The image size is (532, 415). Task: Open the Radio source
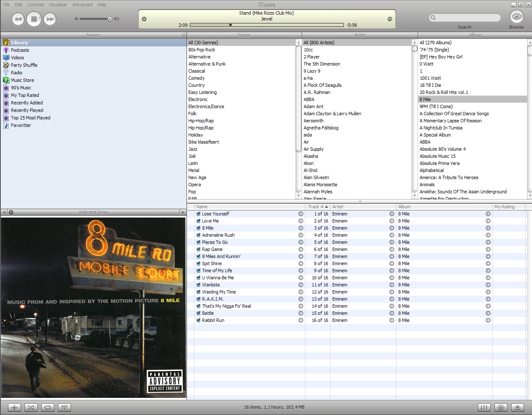point(16,73)
